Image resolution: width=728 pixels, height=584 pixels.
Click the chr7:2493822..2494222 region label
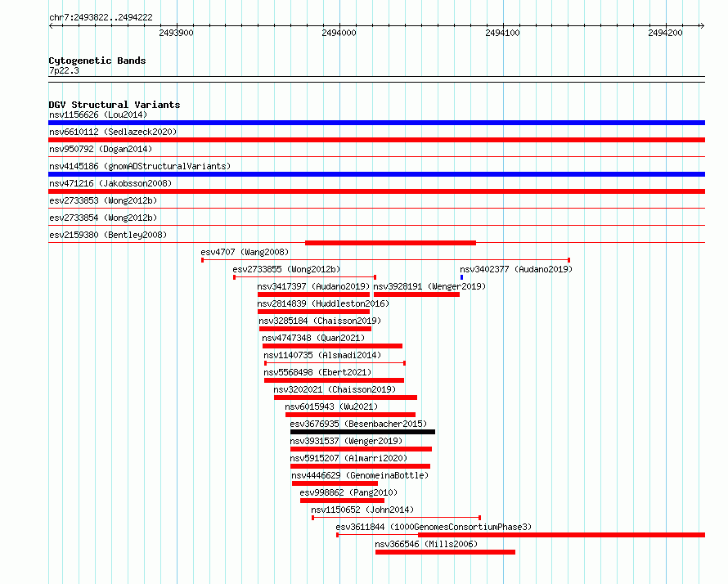(101, 17)
